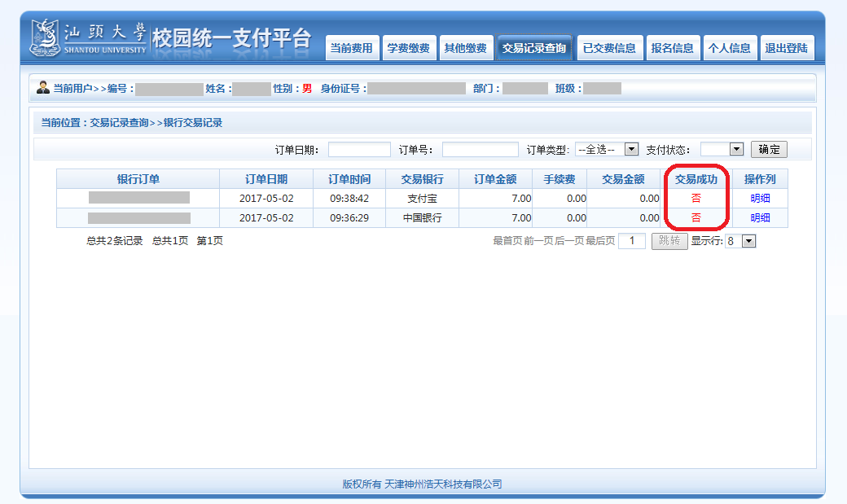Open the 其他缴费 tab
The width and height of the screenshot is (847, 504).
465,48
